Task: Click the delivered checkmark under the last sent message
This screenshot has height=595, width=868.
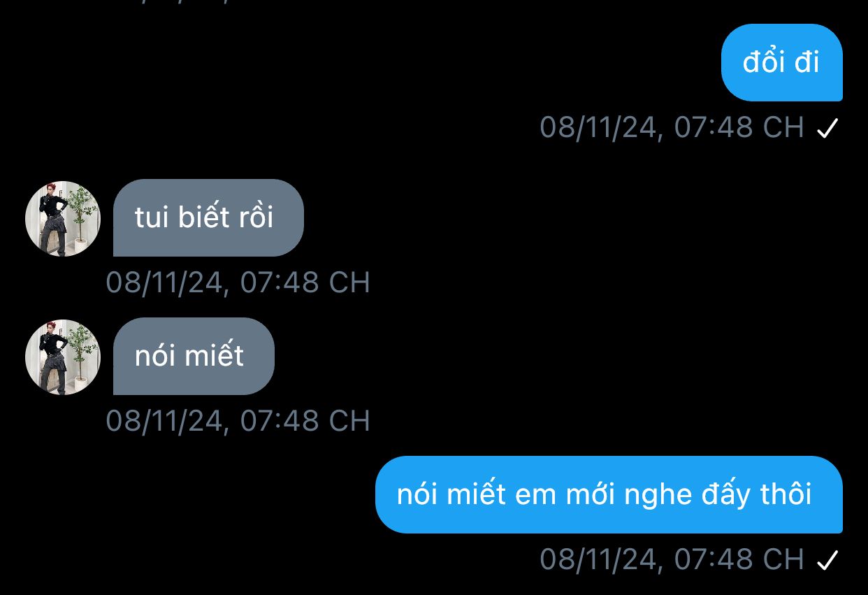Action: [x=827, y=561]
